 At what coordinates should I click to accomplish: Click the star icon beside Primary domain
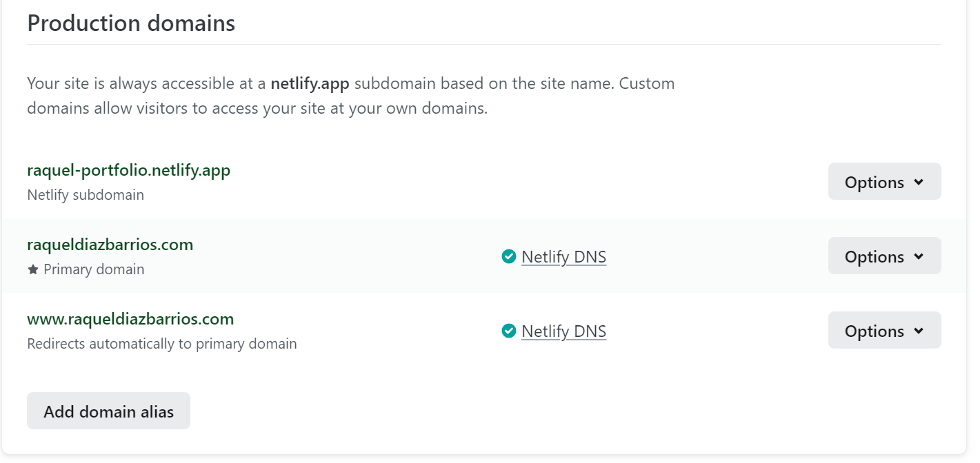32,269
